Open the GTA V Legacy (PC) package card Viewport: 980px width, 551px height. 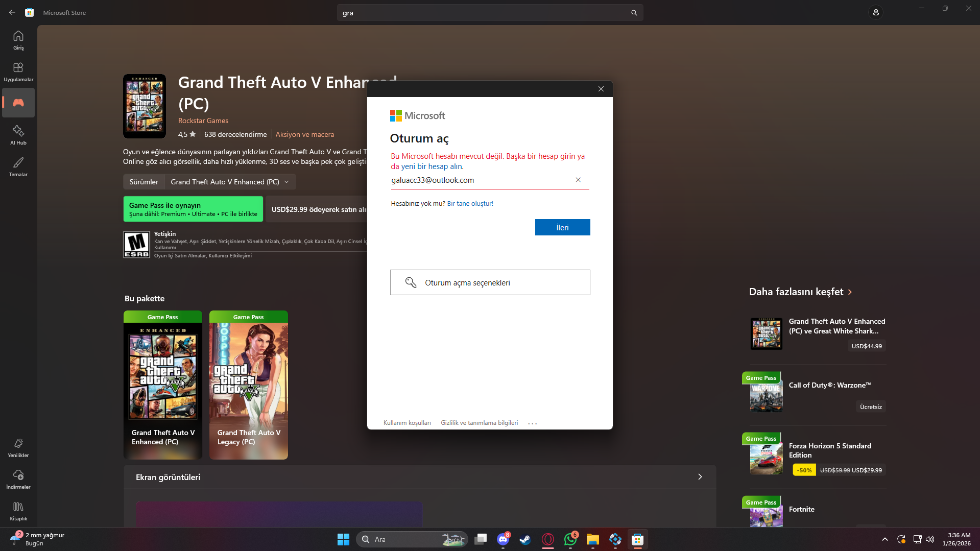pyautogui.click(x=249, y=385)
